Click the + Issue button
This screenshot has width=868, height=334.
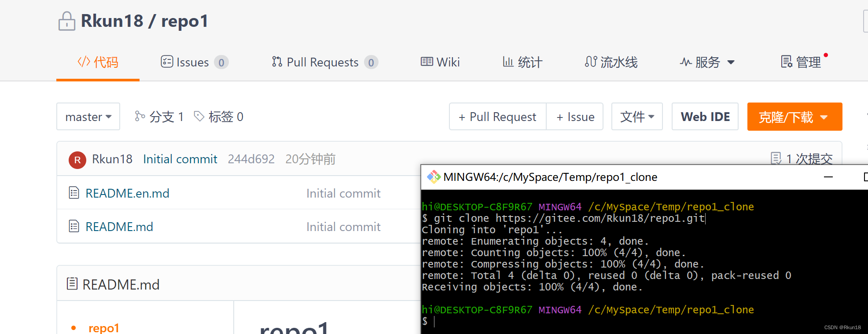575,117
